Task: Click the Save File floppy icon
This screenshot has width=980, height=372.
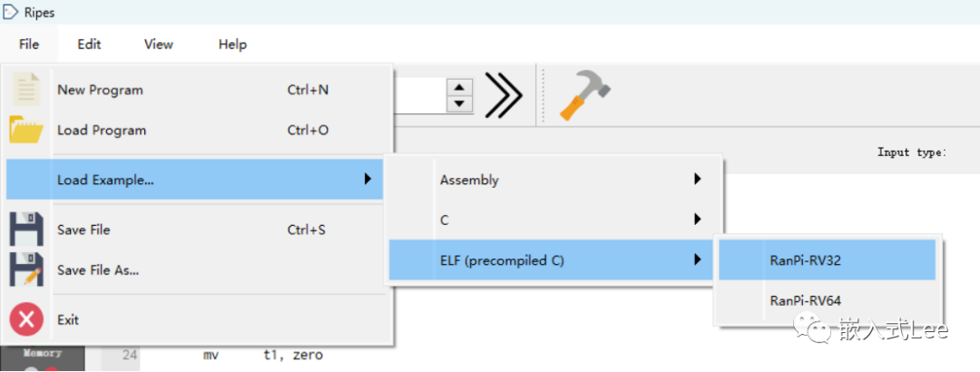Action: (27, 230)
